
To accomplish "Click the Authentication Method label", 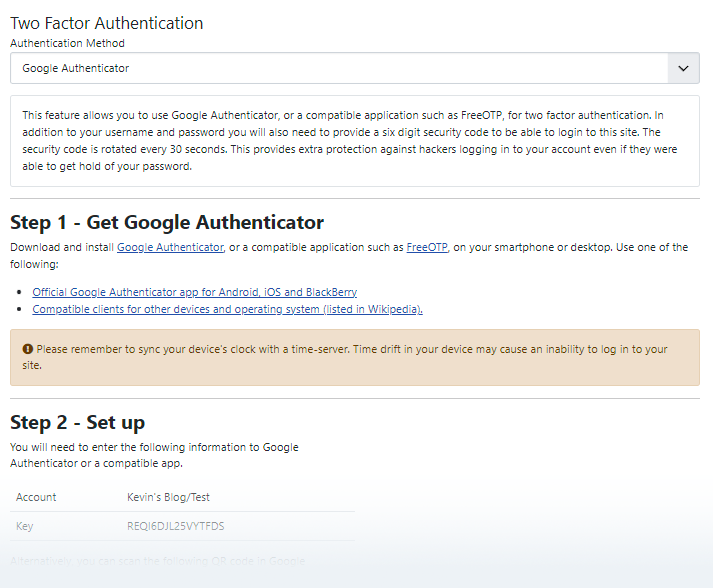I will [67, 43].
